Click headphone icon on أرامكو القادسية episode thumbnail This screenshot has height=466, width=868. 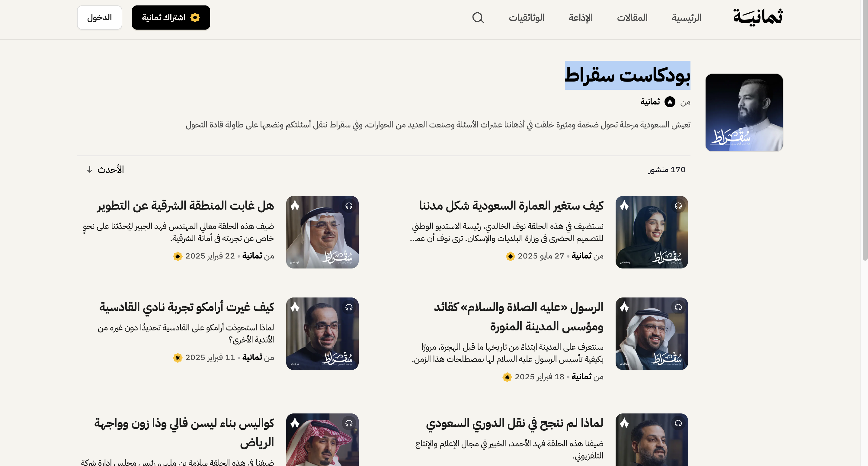(349, 307)
